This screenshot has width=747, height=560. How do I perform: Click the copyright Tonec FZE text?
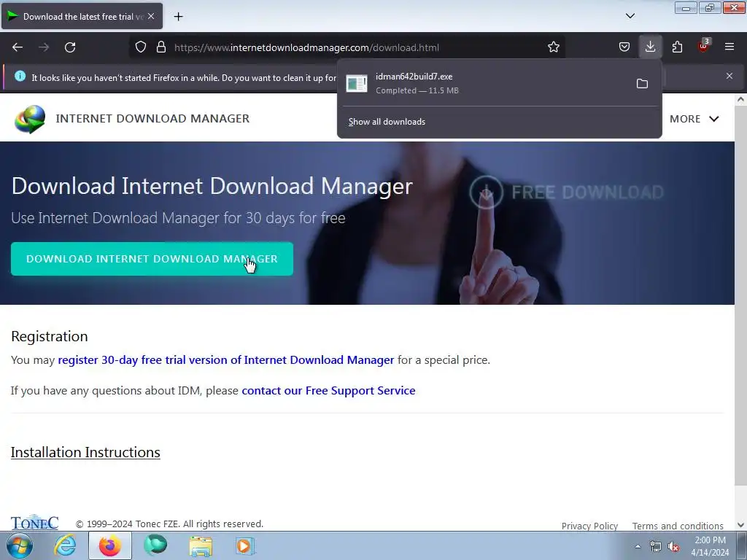tap(169, 524)
